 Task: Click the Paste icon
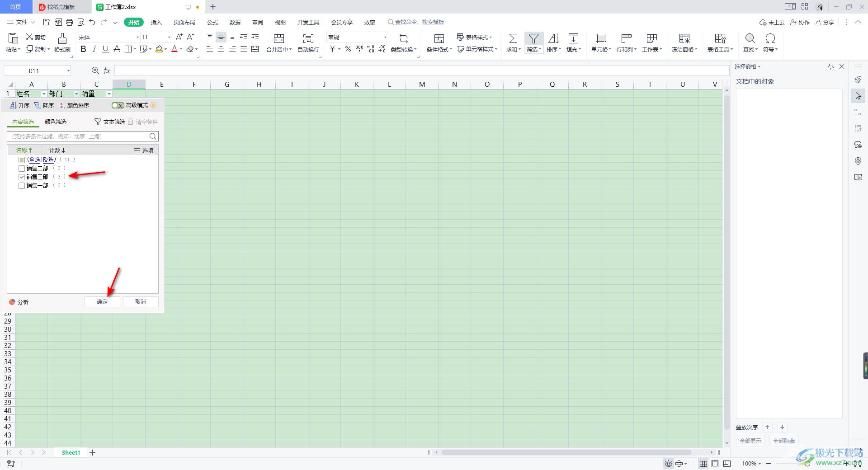point(13,38)
